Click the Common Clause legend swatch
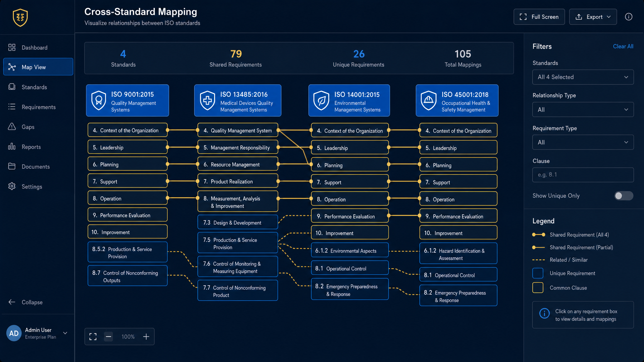The height and width of the screenshot is (362, 644). [538, 288]
